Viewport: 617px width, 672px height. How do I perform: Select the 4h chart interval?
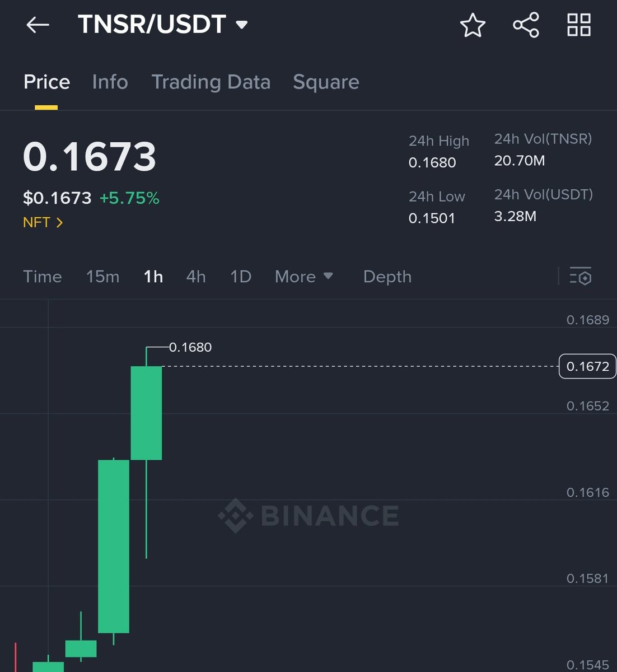(196, 277)
